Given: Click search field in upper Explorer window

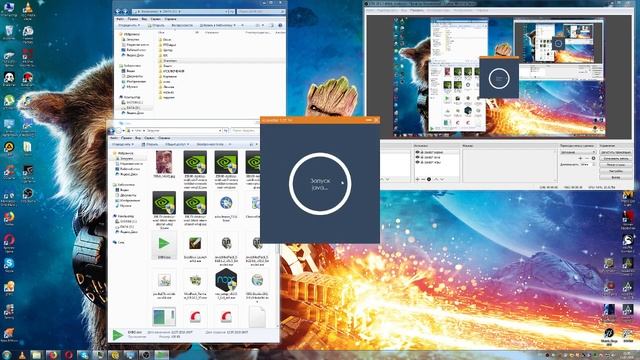Looking at the screenshot, I should click(261, 11).
